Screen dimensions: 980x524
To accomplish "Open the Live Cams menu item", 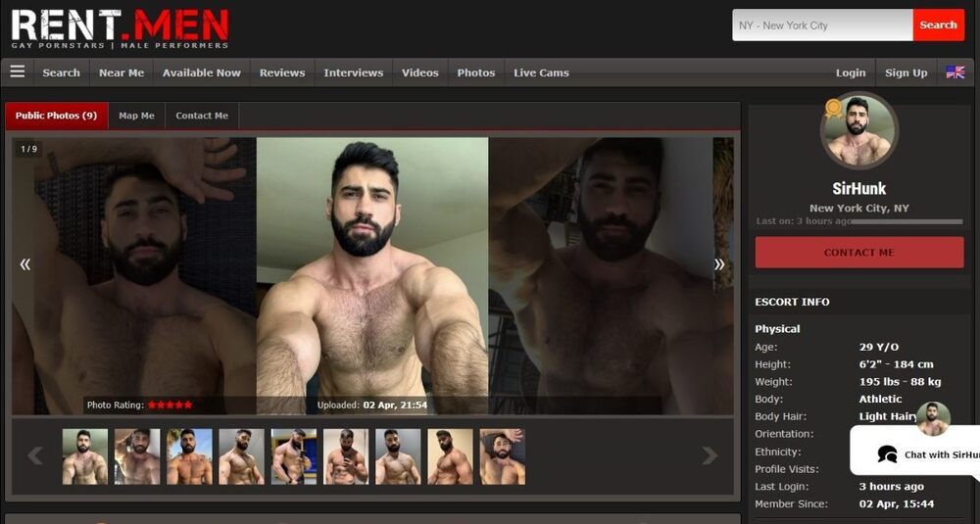I will [x=541, y=72].
